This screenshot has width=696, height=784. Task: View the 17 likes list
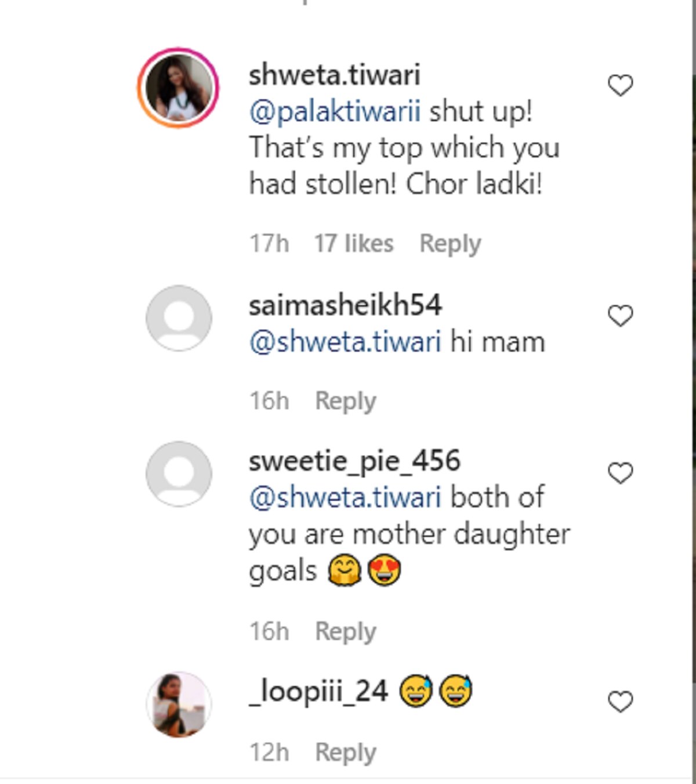point(354,244)
